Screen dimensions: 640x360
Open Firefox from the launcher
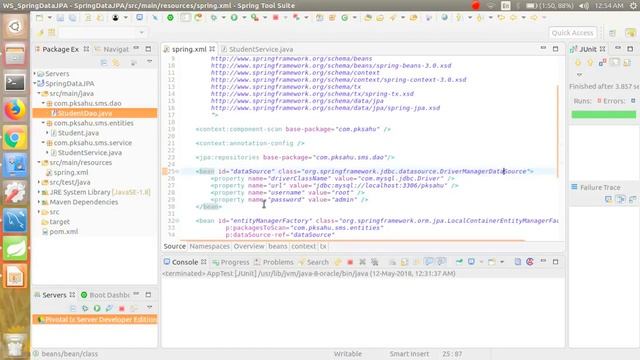click(15, 110)
